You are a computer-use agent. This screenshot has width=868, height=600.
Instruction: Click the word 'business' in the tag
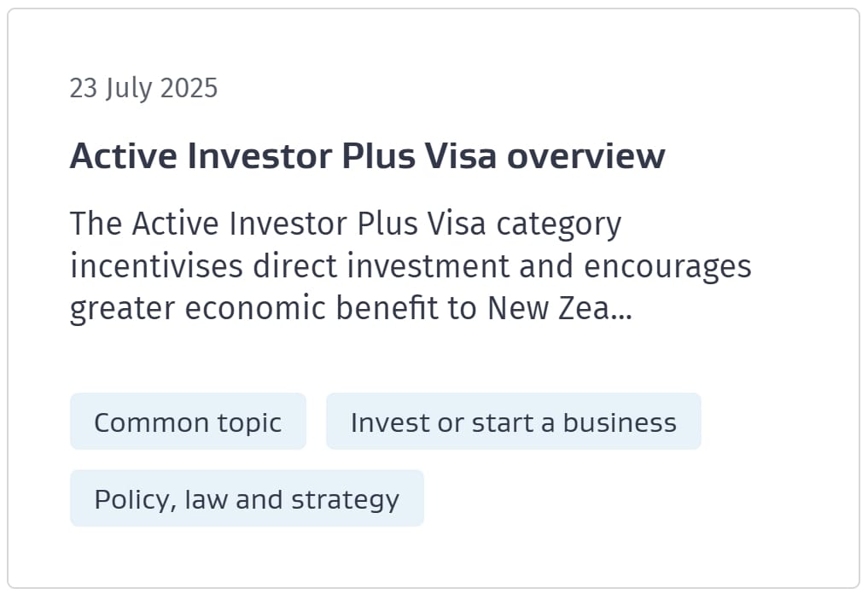pyautogui.click(x=620, y=422)
